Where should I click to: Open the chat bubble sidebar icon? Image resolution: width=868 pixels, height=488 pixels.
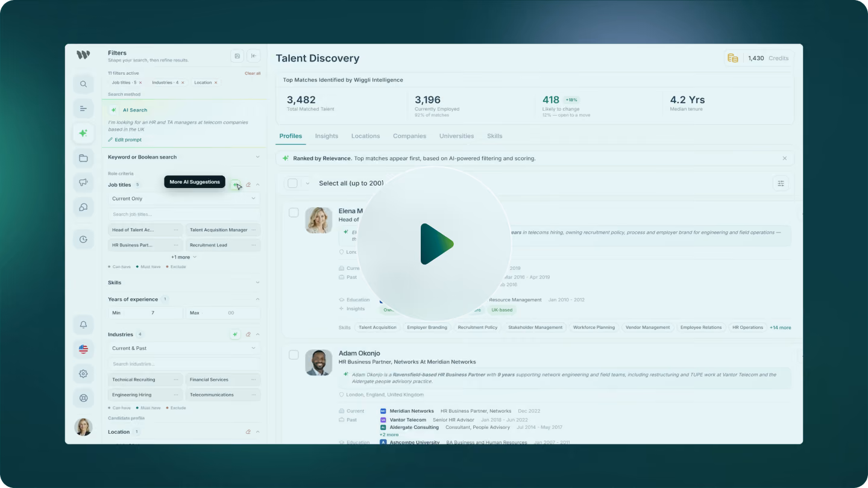pos(83,207)
